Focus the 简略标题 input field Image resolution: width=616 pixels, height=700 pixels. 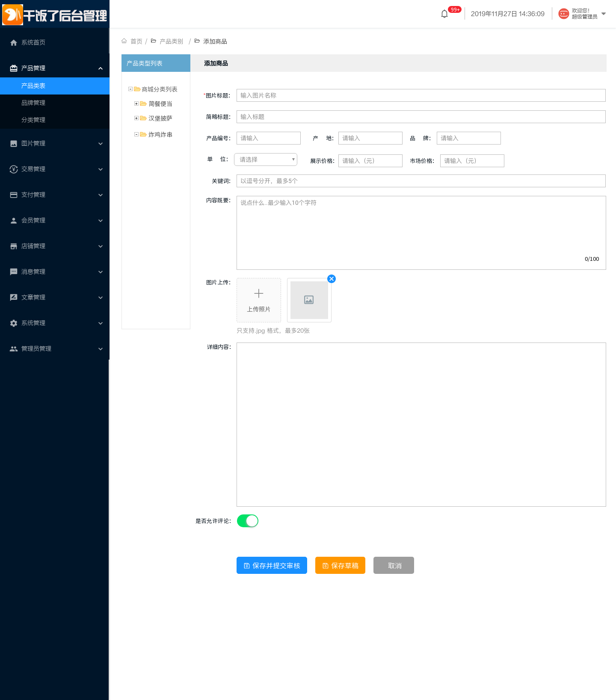[421, 117]
